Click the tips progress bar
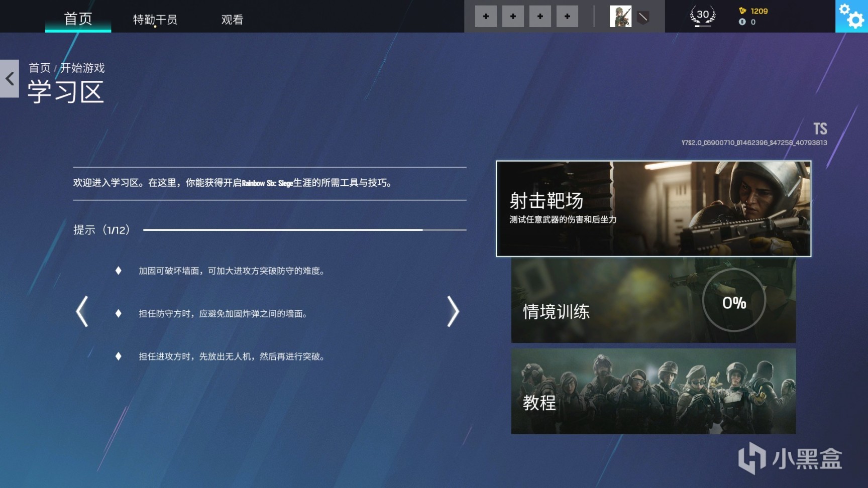The width and height of the screenshot is (868, 488). click(x=305, y=230)
